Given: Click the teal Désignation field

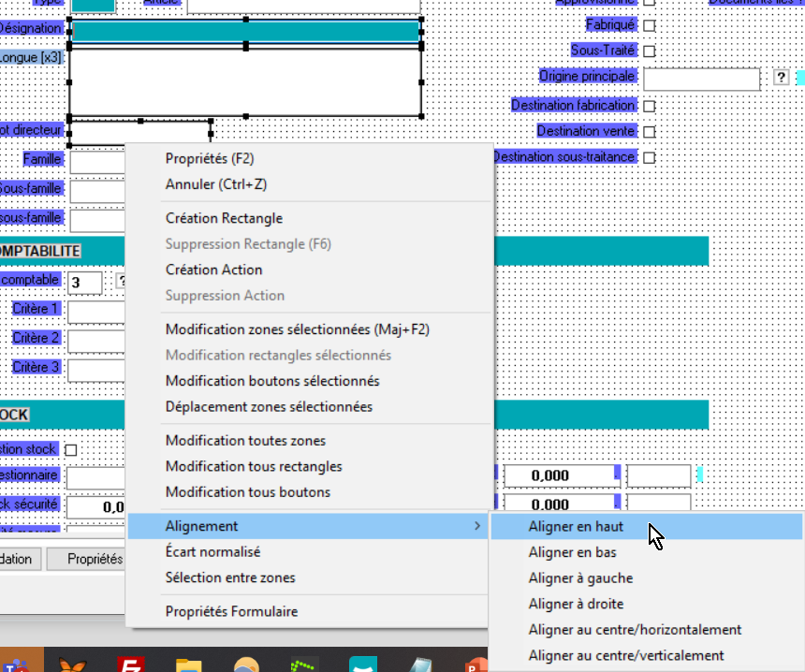Looking at the screenshot, I should (x=245, y=32).
